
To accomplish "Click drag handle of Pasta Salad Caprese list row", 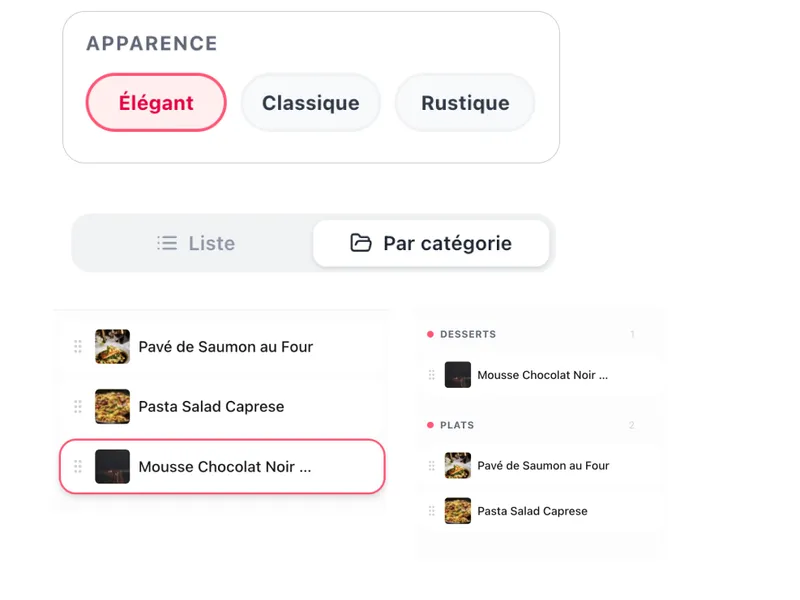I will click(x=78, y=407).
